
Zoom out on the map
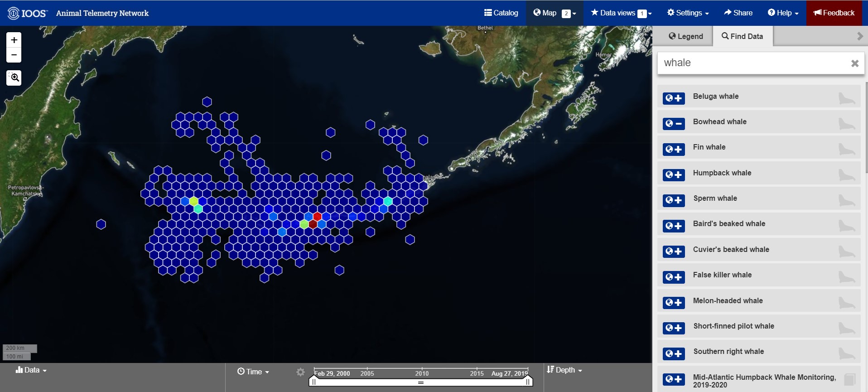[x=14, y=55]
